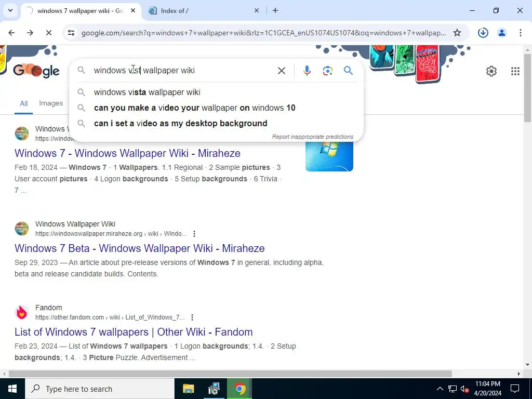Open Chrome three-dot menu
This screenshot has height=399, width=532.
(x=520, y=33)
